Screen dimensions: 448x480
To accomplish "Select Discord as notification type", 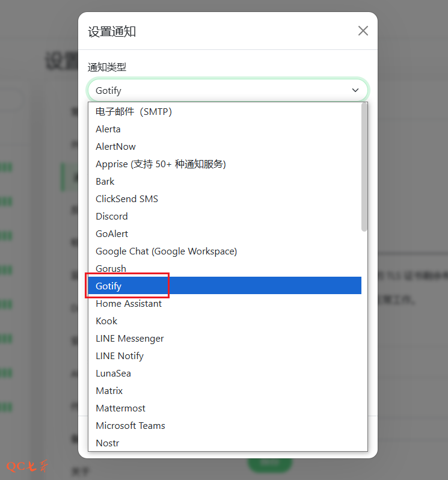I will tap(112, 216).
